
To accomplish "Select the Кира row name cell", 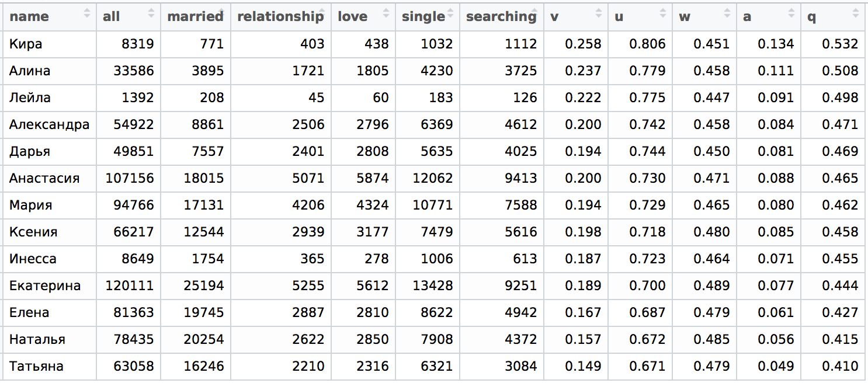I will click(50, 44).
